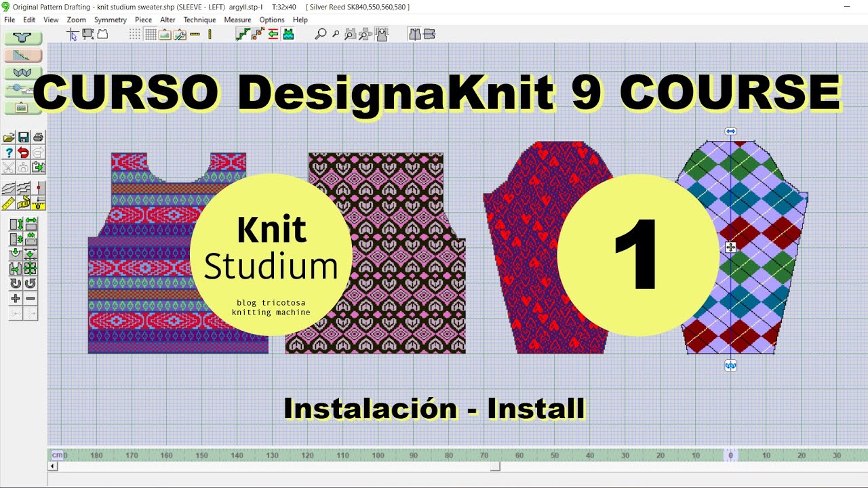Click the neckline depth green arrow icon
Viewport: 868px width, 488px height.
tap(16, 253)
